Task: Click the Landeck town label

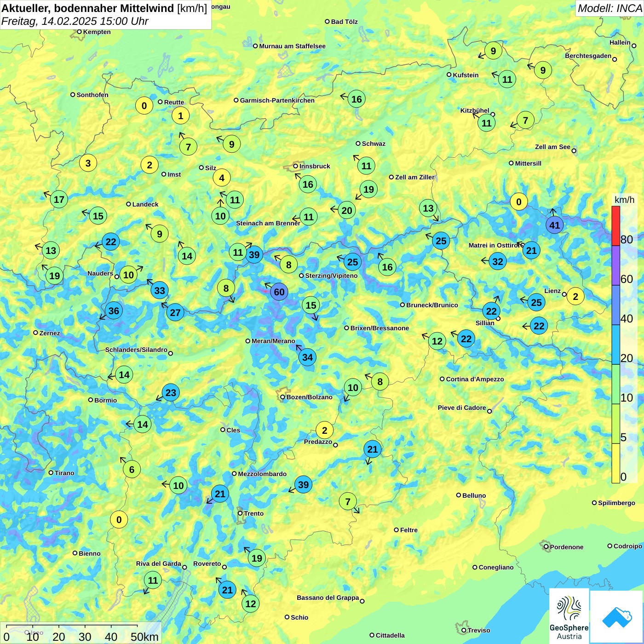Action: click(145, 204)
